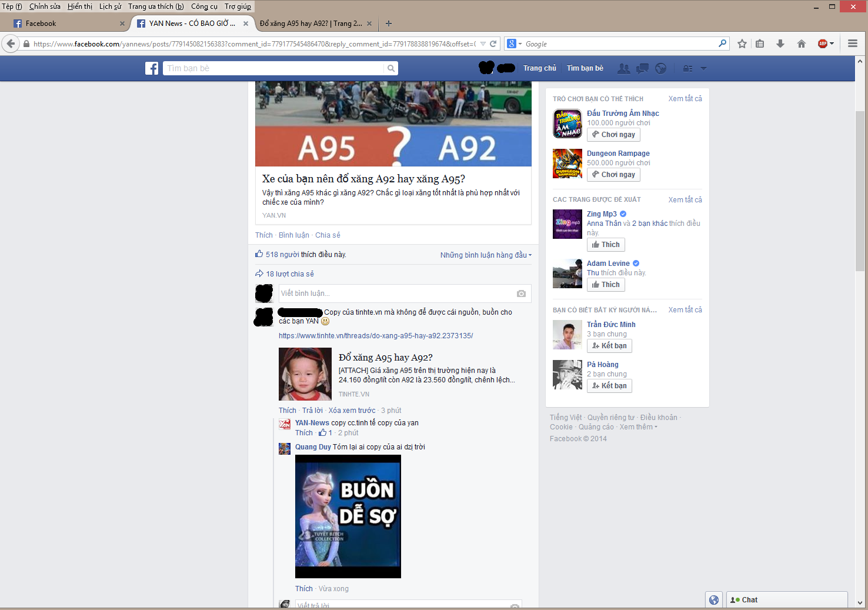Click the like thumbs icon beside 518 người

coord(259,254)
